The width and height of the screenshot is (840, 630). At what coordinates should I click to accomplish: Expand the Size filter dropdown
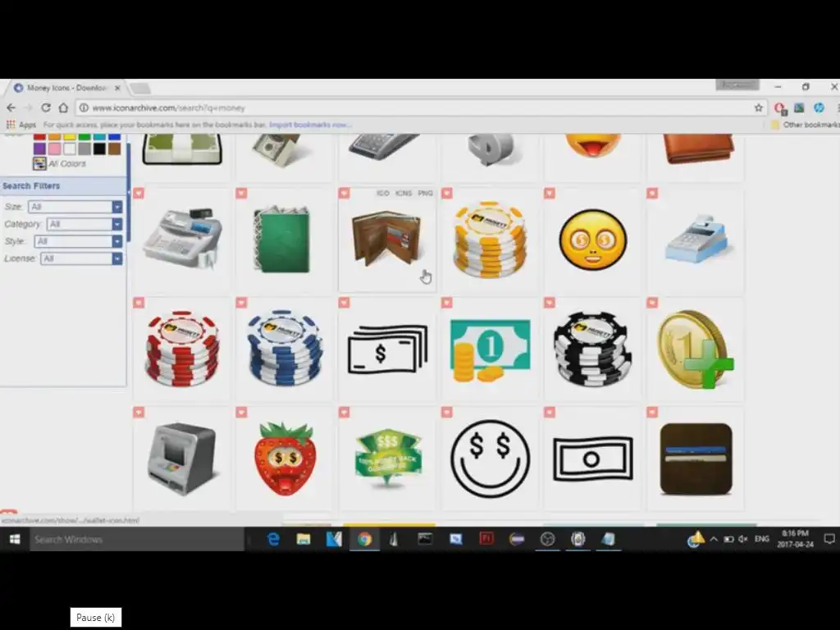pos(117,207)
